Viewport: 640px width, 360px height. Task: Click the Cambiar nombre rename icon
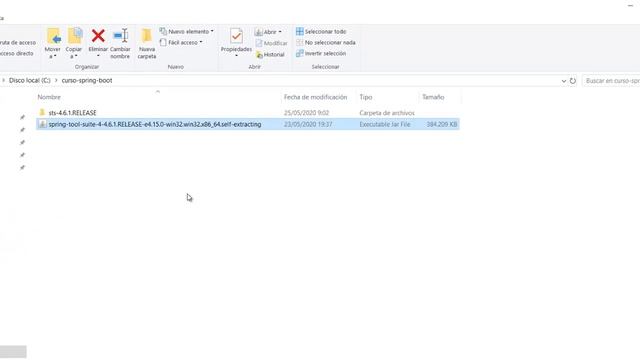tap(120, 36)
